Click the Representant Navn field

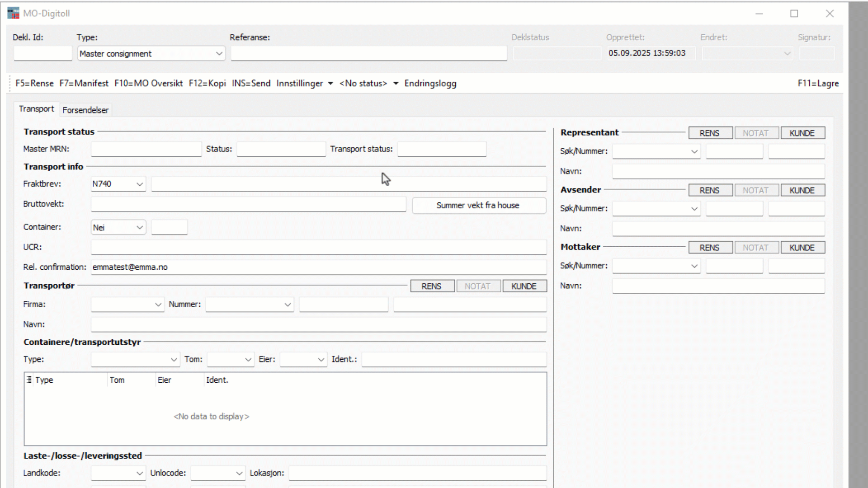pos(718,171)
